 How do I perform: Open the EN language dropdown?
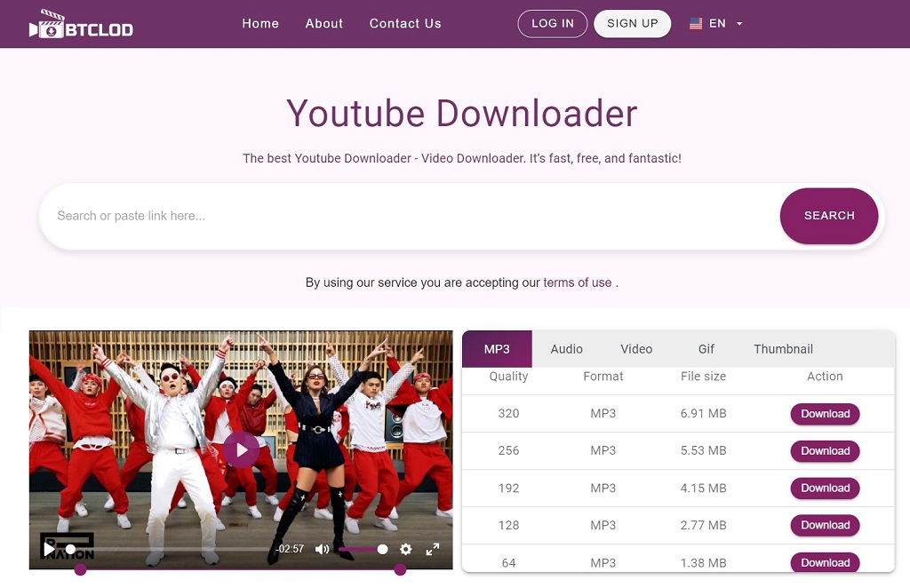pyautogui.click(x=716, y=24)
